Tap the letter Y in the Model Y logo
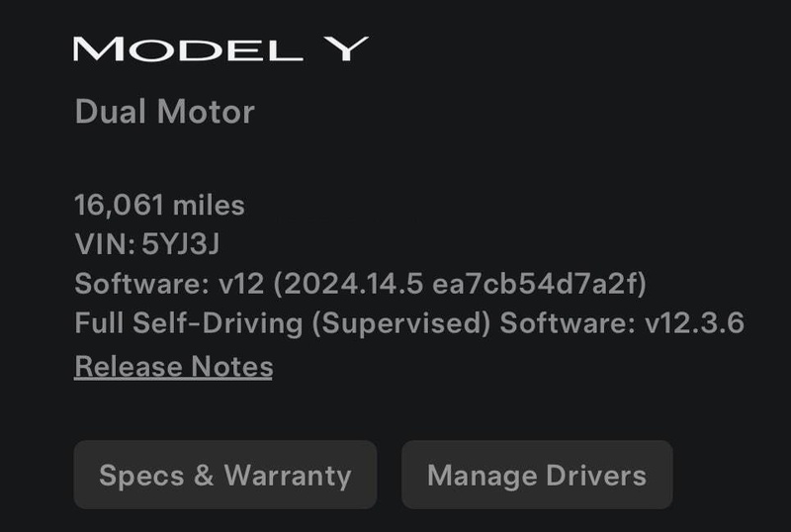 point(346,49)
